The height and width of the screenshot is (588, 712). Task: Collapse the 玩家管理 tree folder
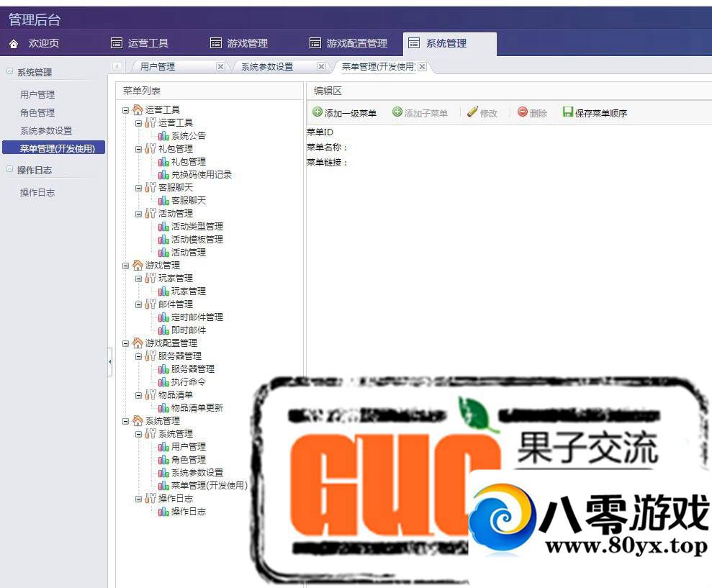tap(138, 279)
